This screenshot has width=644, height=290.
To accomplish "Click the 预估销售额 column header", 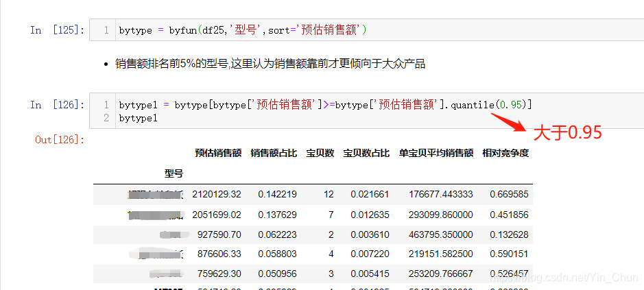I will tap(218, 153).
